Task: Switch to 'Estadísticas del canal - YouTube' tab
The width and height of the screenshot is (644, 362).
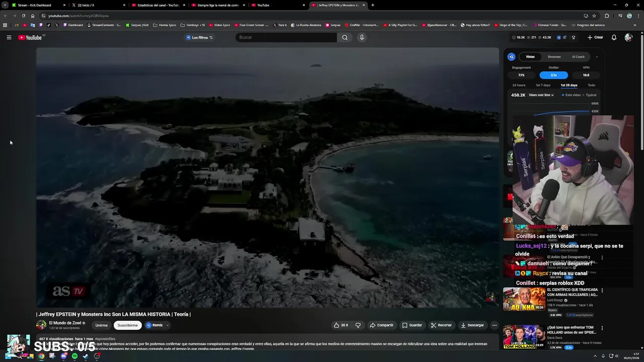Action: (x=158, y=5)
